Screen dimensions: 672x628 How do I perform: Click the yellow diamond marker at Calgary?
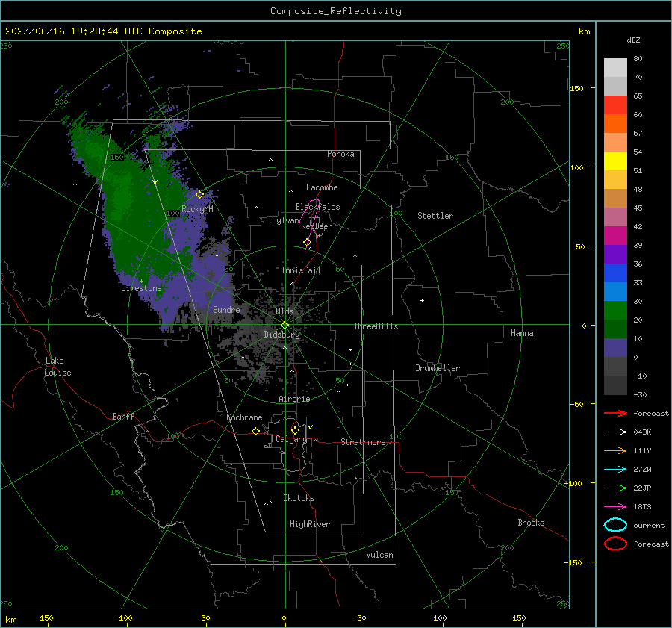coord(295,430)
